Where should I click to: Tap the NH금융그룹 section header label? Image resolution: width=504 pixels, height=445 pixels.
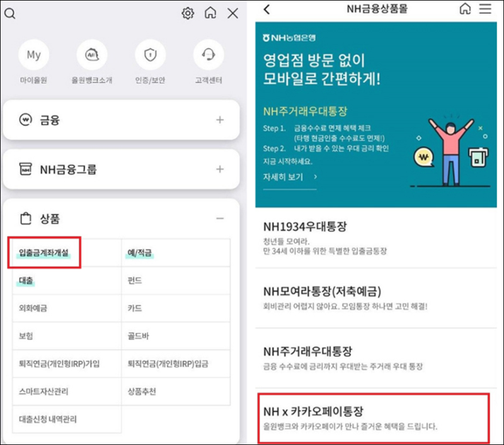coord(68,169)
